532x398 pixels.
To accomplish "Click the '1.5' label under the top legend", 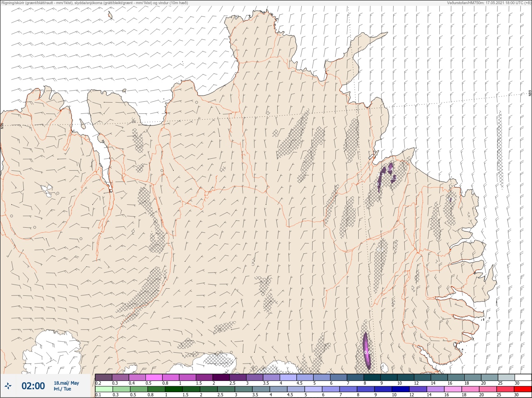I will click(x=199, y=383).
